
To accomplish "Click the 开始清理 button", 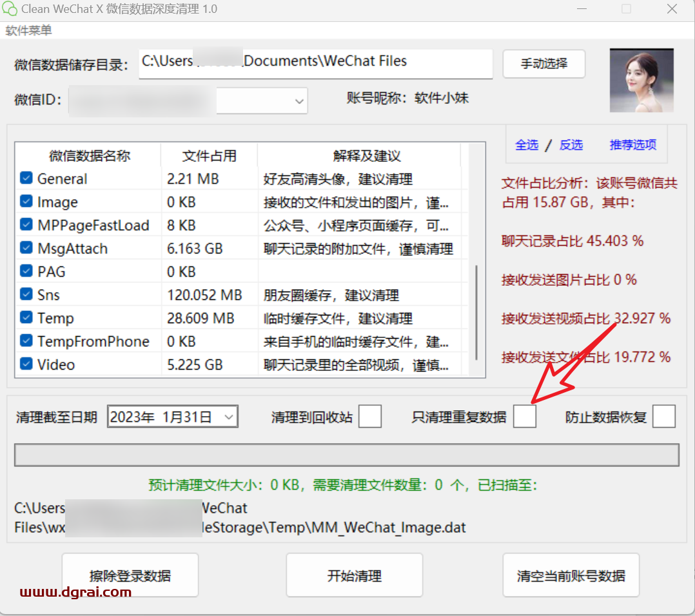I will coord(354,575).
